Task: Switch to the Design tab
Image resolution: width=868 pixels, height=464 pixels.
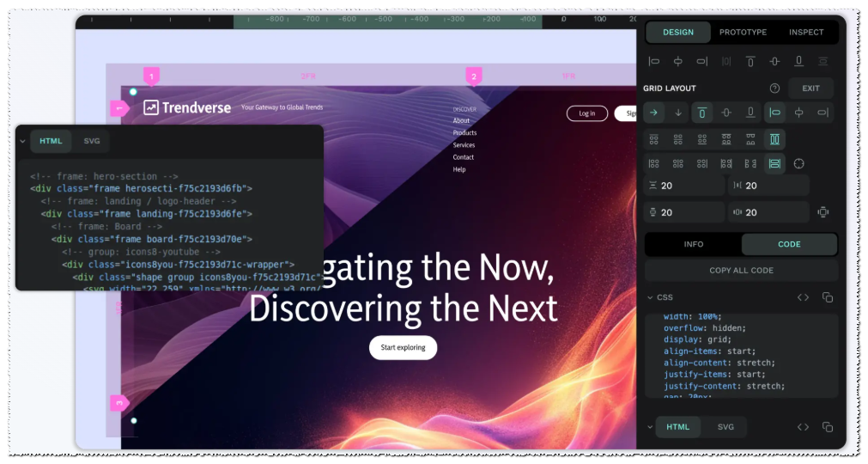Action: tap(678, 32)
